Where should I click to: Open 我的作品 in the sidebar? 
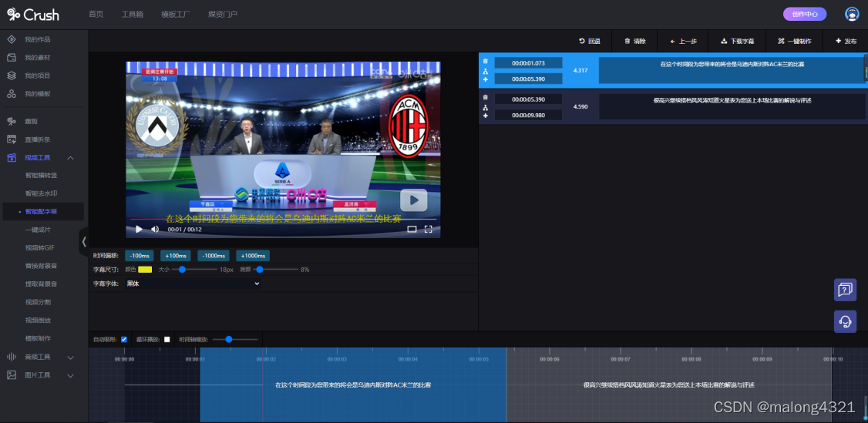pyautogui.click(x=38, y=39)
